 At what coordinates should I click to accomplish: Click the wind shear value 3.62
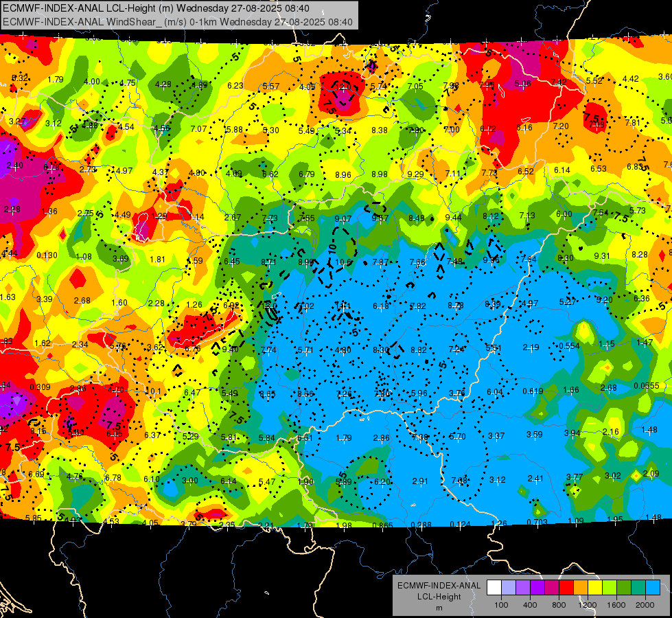click(x=155, y=347)
